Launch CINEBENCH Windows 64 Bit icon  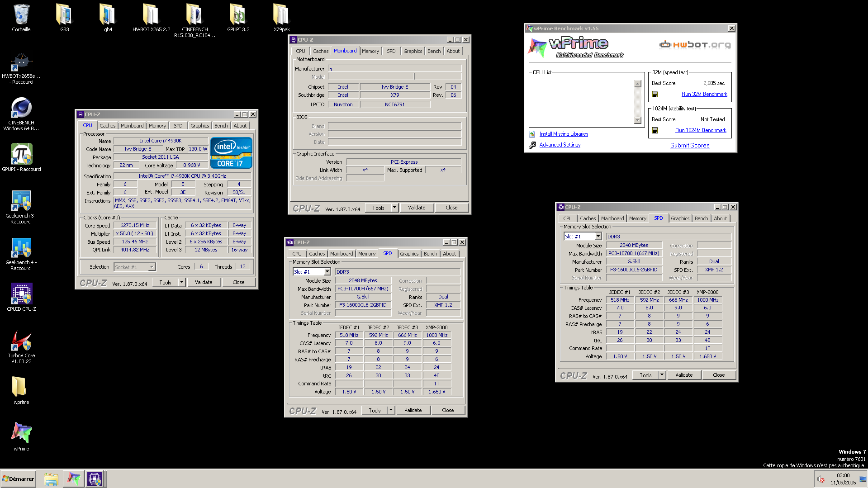21,108
